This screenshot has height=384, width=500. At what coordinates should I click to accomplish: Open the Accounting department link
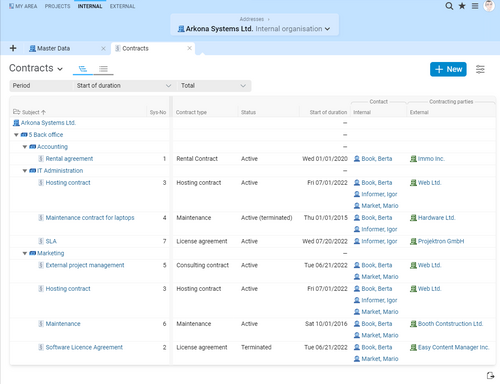point(52,147)
